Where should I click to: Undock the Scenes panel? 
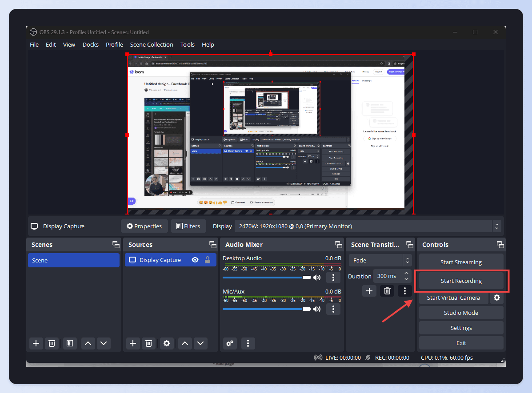tap(116, 245)
